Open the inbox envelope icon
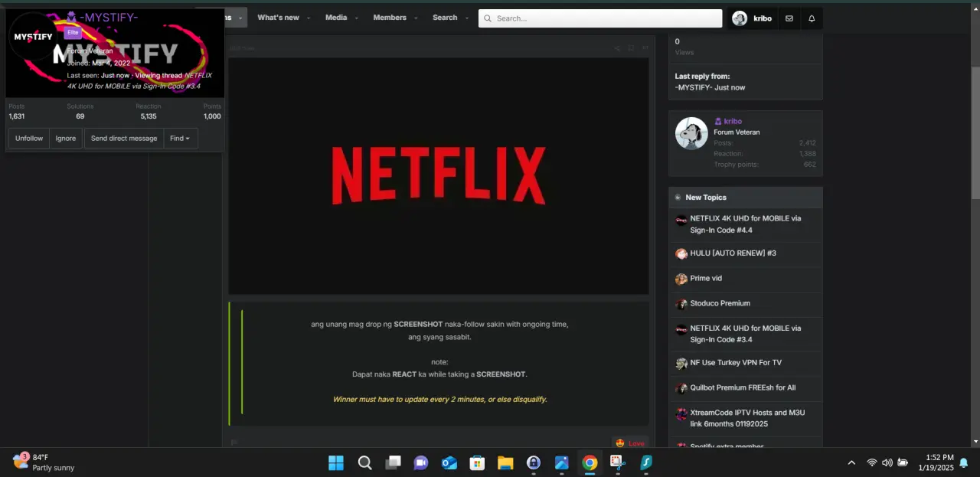The width and height of the screenshot is (980, 477). [789, 18]
